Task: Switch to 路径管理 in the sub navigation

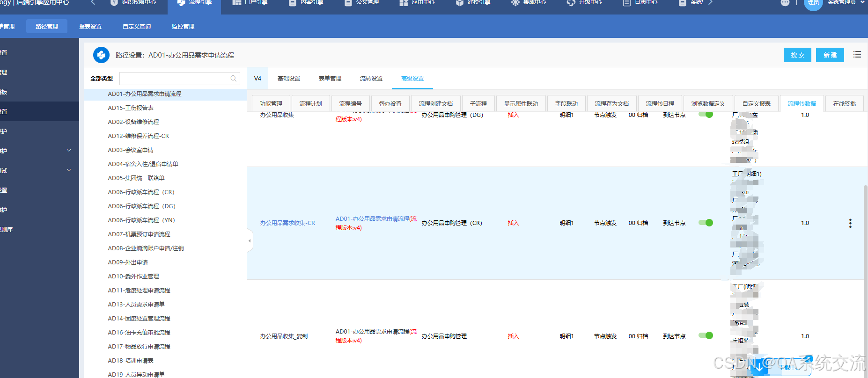Action: 47,26
